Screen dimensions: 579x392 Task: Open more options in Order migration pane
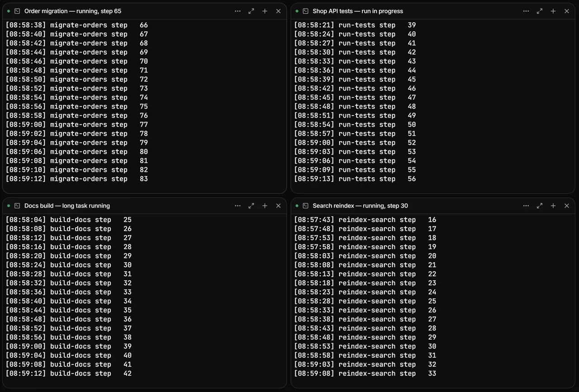coord(238,11)
